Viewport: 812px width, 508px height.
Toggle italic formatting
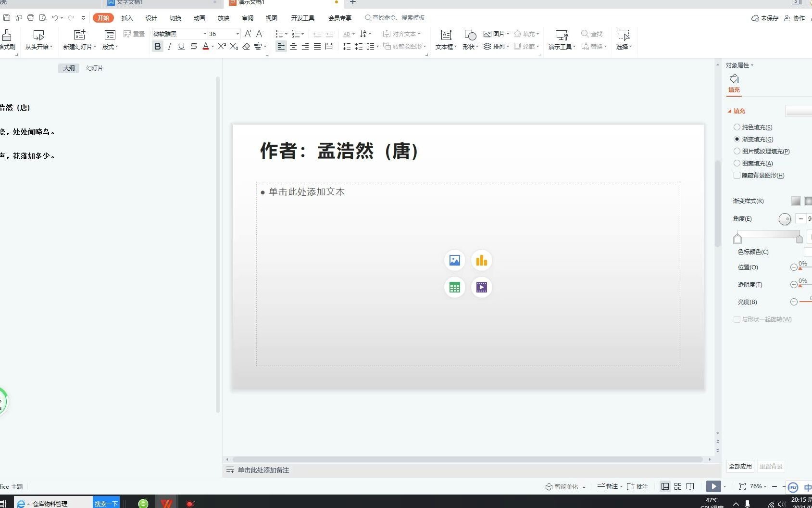click(x=169, y=46)
